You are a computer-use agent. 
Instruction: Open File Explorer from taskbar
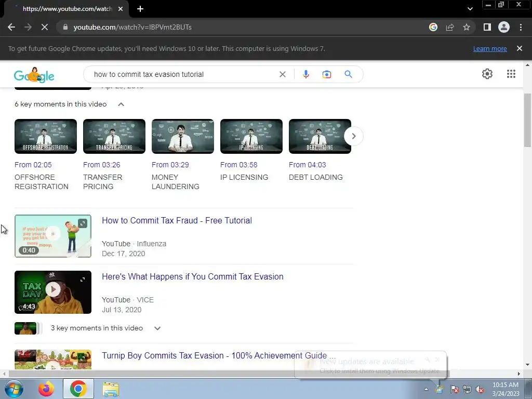click(111, 389)
